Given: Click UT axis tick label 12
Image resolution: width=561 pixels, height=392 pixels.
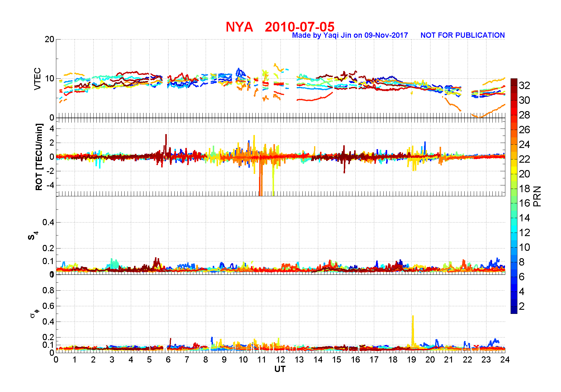Looking at the screenshot, I should tap(280, 360).
